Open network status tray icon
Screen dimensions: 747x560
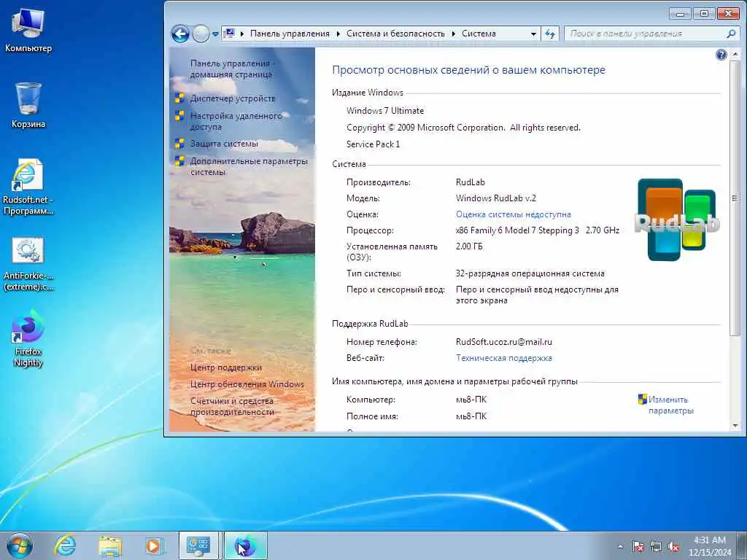[x=656, y=547]
